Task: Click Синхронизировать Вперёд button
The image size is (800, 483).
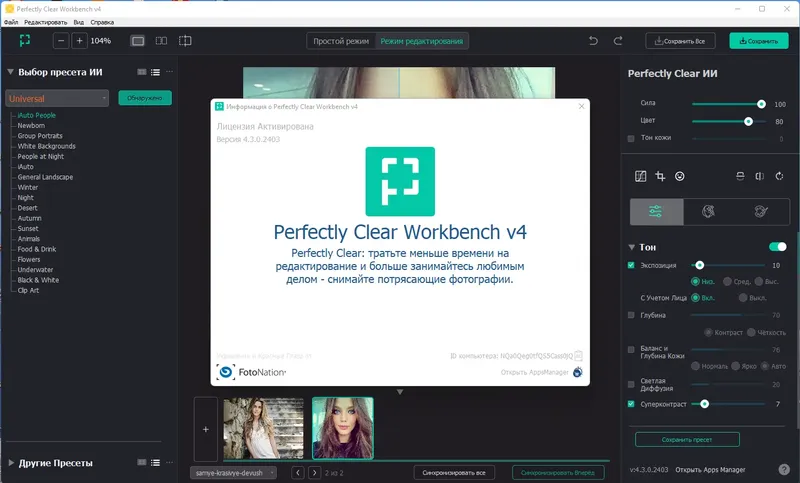Action: click(x=558, y=473)
